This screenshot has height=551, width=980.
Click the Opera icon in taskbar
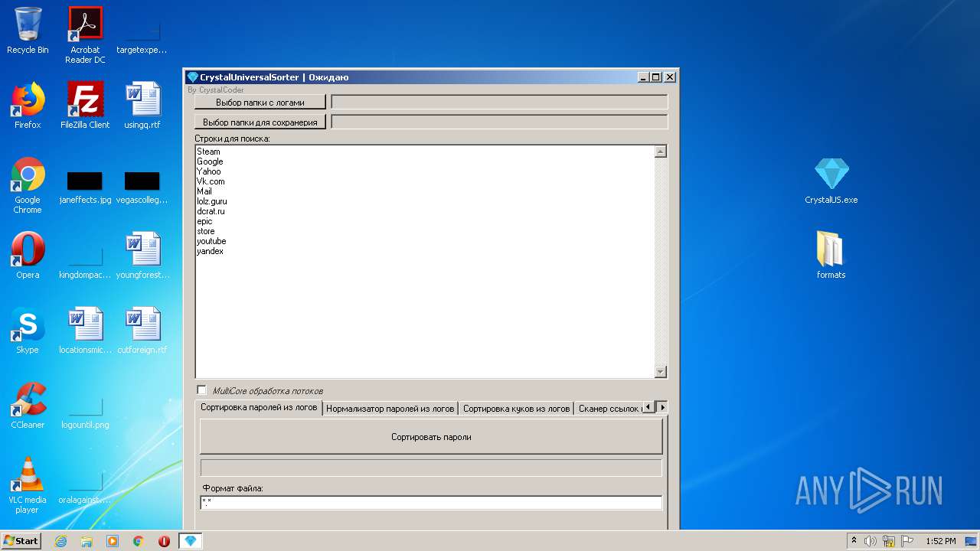pyautogui.click(x=164, y=541)
